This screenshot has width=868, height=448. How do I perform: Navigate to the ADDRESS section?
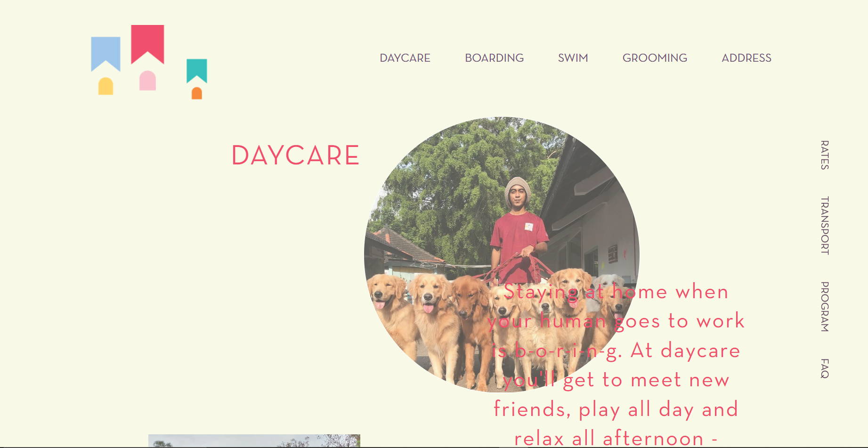tap(746, 58)
